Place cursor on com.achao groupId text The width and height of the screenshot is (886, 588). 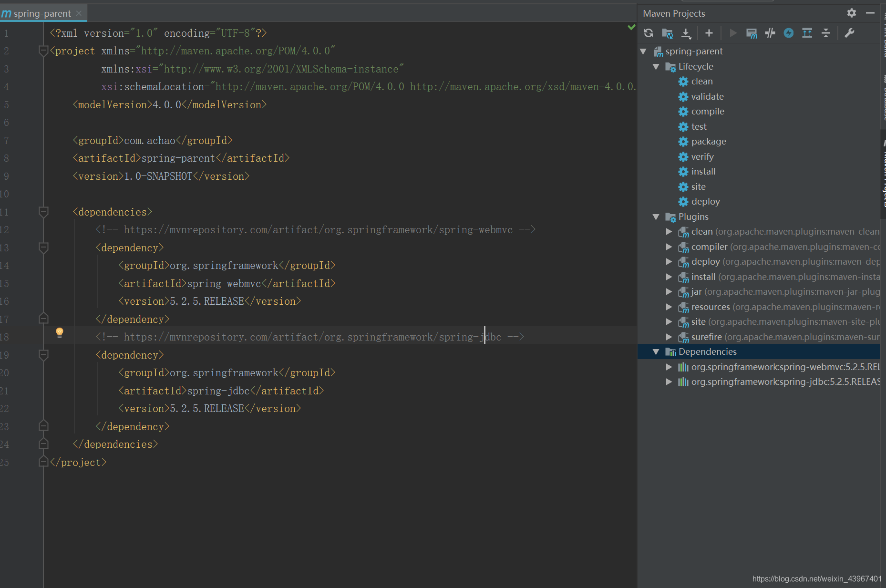tap(150, 140)
